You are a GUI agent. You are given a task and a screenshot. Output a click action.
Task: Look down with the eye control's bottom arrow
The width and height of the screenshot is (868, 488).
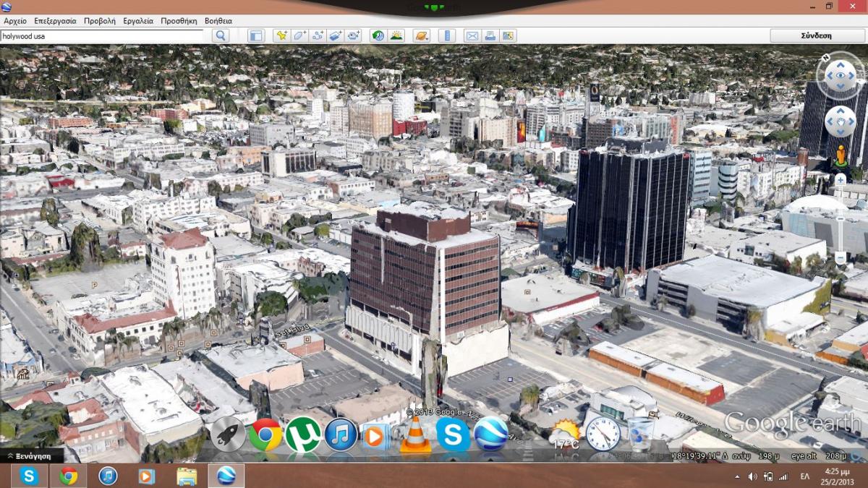click(840, 86)
